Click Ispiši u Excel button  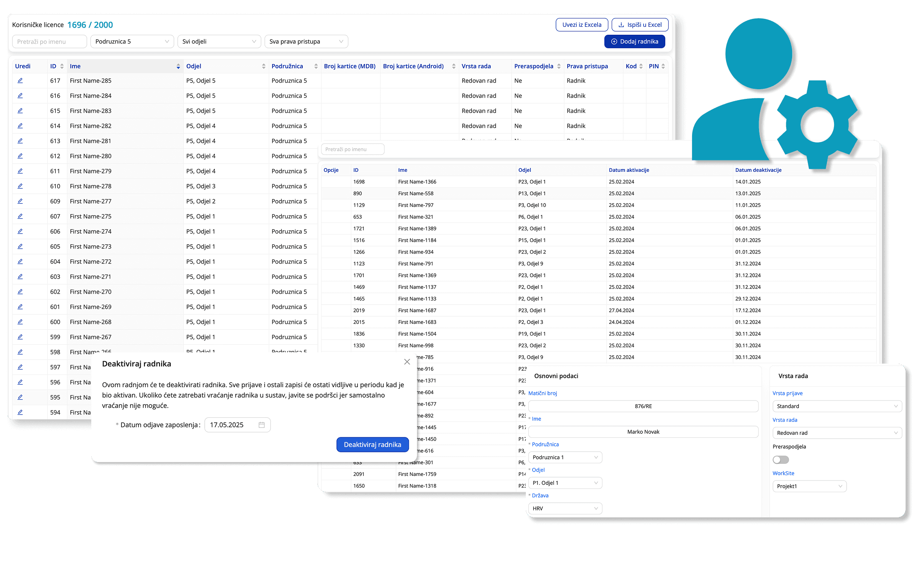640,25
